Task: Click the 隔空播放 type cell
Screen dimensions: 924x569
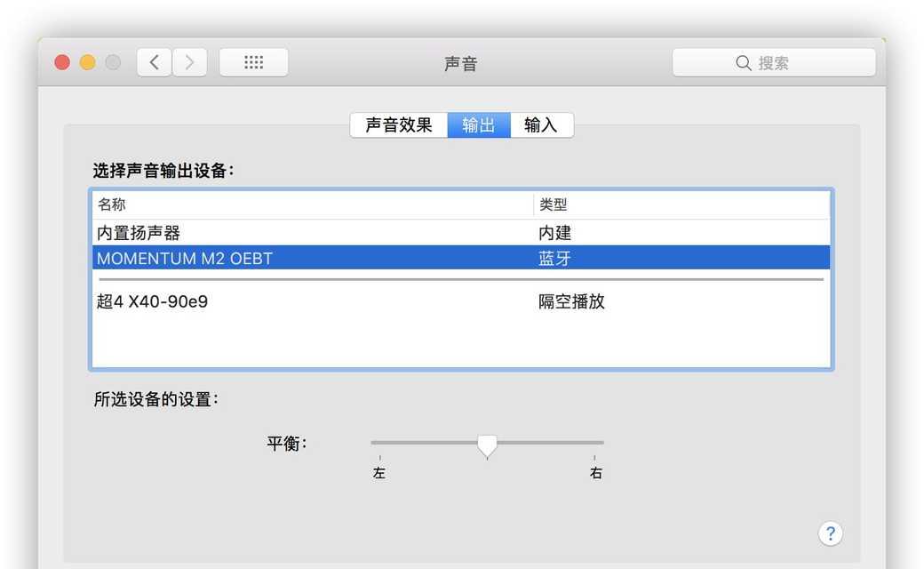Action: click(571, 301)
